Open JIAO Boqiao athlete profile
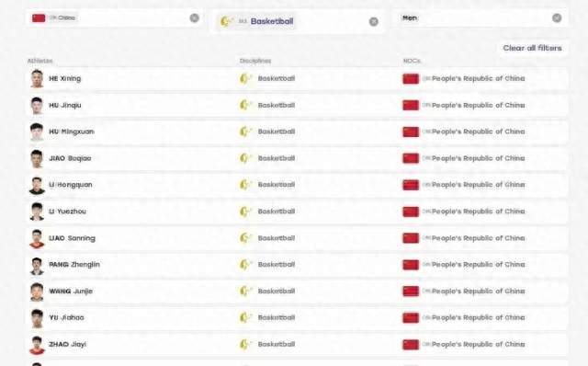Image resolution: width=588 pixels, height=366 pixels. 70,158
